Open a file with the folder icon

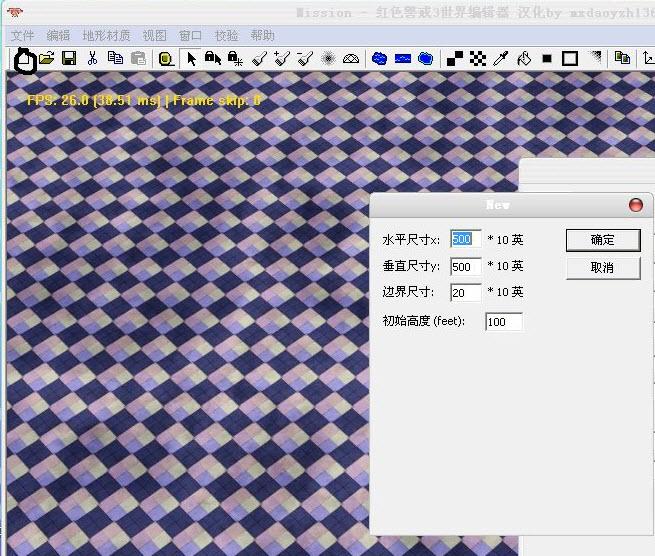(x=46, y=59)
